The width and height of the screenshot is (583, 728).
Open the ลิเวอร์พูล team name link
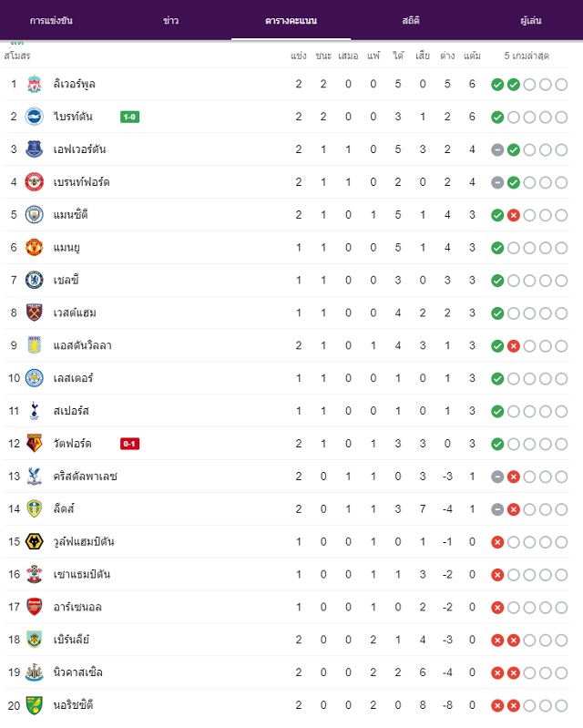[x=75, y=84]
